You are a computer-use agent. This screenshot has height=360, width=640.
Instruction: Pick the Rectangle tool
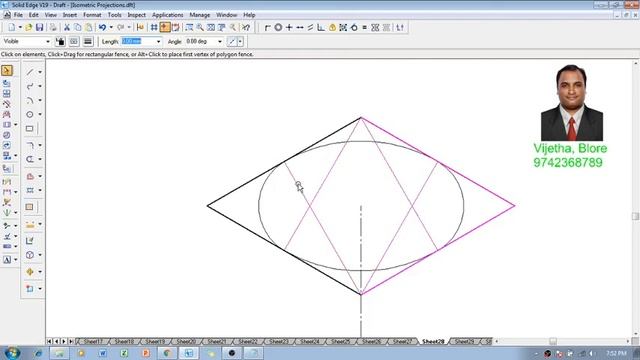(x=30, y=129)
